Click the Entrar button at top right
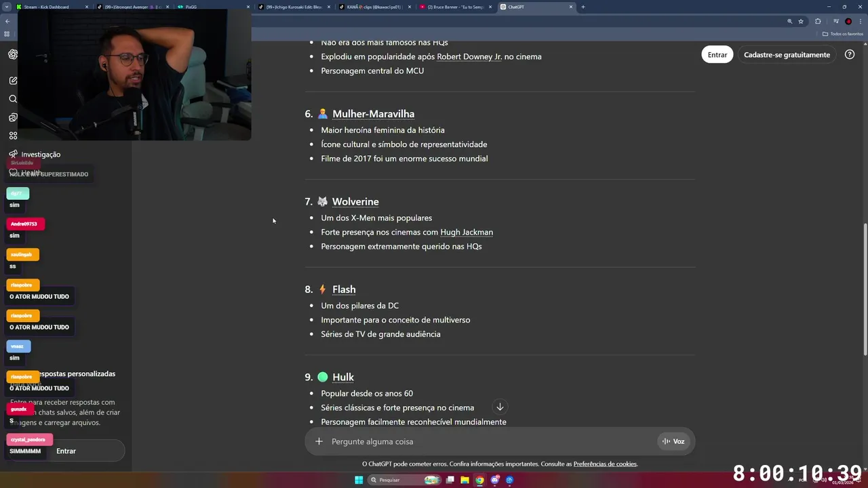The width and height of the screenshot is (868, 488). (x=717, y=55)
